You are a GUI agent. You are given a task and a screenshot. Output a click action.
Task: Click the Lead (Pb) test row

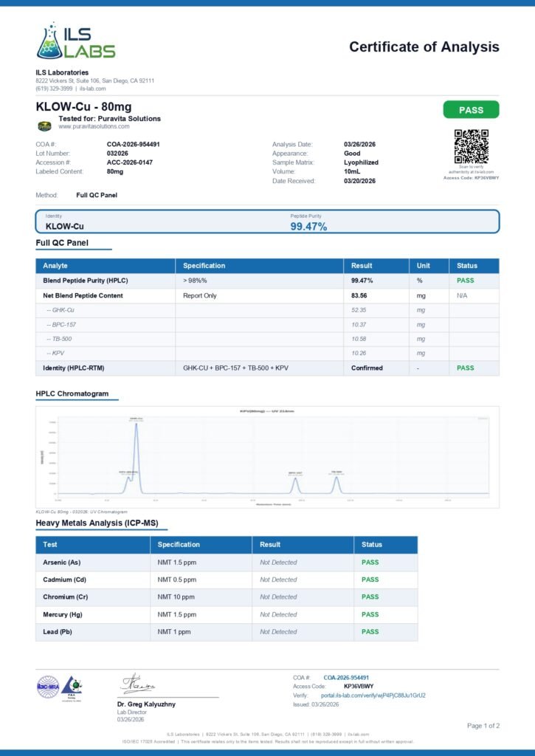(227, 632)
